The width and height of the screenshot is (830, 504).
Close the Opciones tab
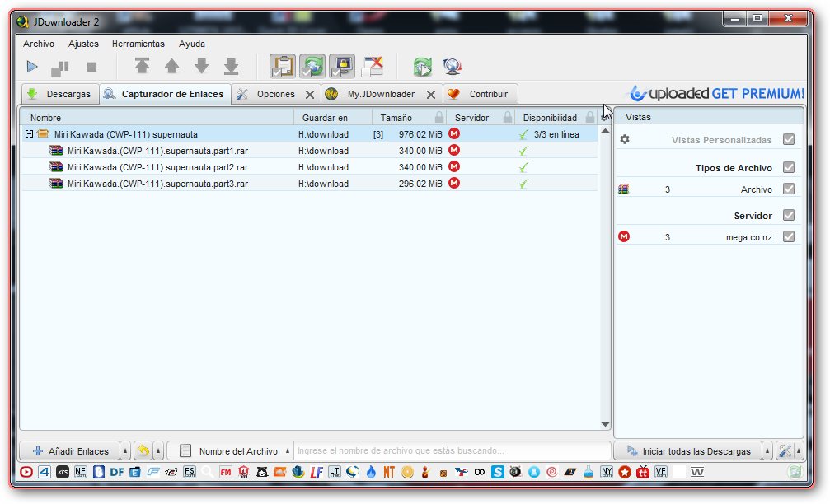310,95
